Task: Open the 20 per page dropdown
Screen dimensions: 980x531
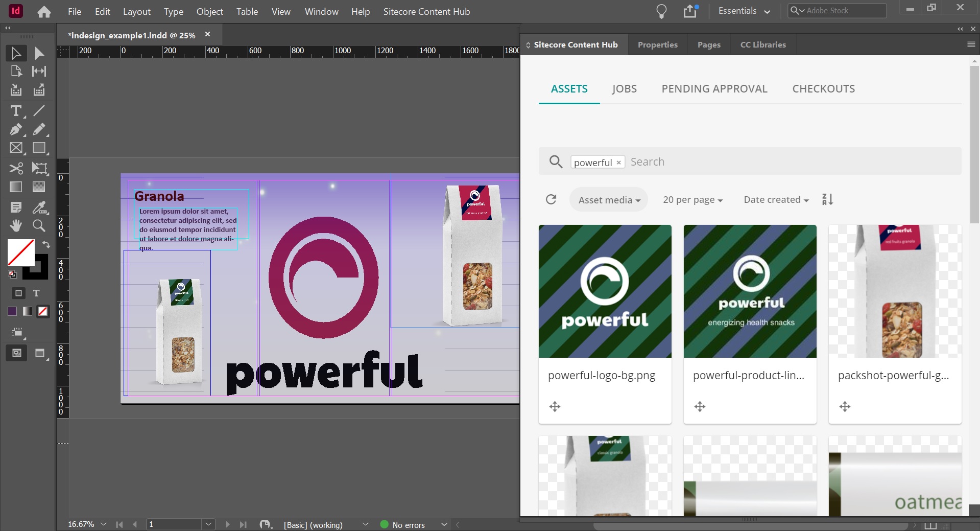Action: coord(692,200)
